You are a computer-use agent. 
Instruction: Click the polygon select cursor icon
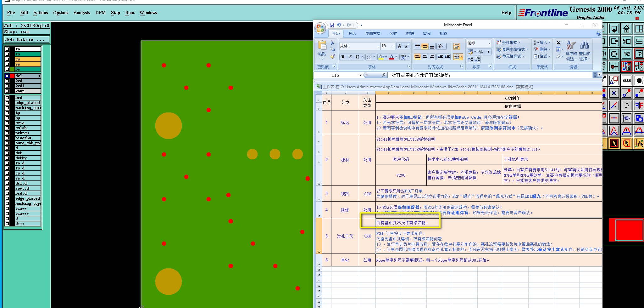coord(626,143)
